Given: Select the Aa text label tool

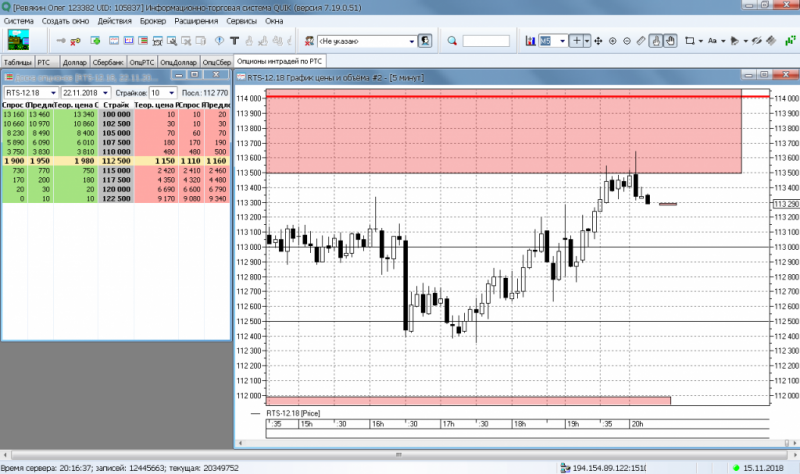Looking at the screenshot, I should (712, 41).
